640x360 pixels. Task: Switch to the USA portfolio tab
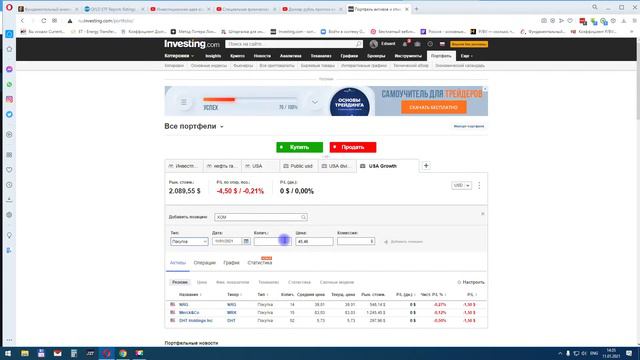click(260, 166)
